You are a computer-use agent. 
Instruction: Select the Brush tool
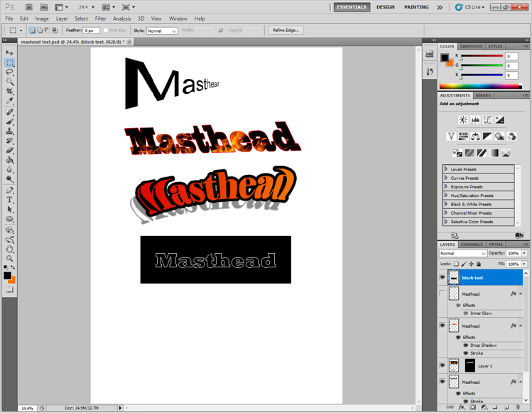[9, 122]
